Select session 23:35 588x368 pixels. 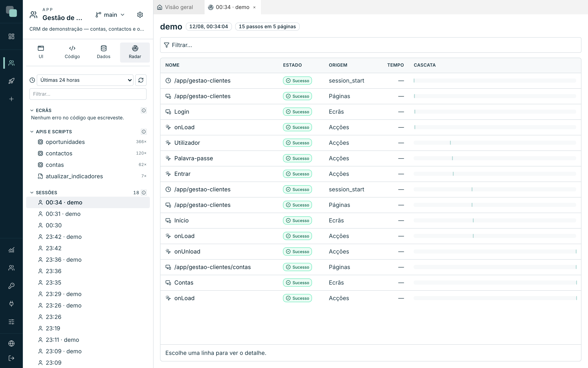(x=88, y=283)
